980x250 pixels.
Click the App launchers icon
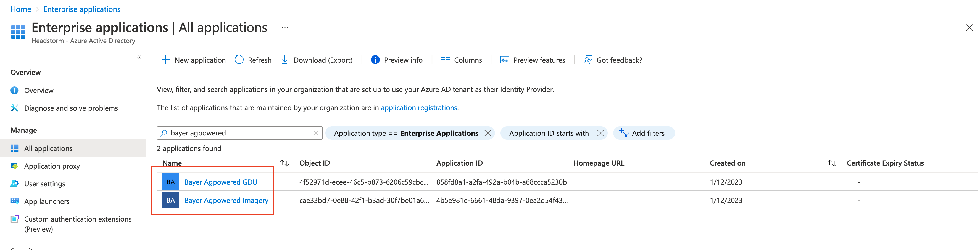point(14,201)
